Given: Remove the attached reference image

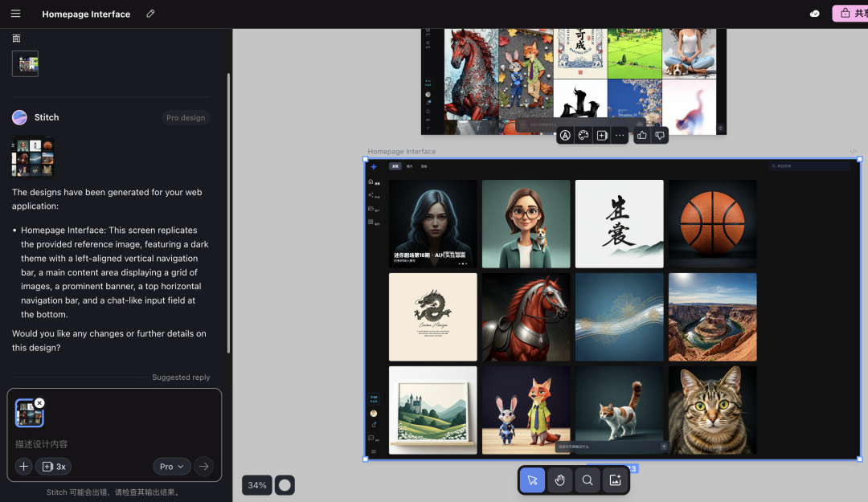Looking at the screenshot, I should click(x=39, y=403).
